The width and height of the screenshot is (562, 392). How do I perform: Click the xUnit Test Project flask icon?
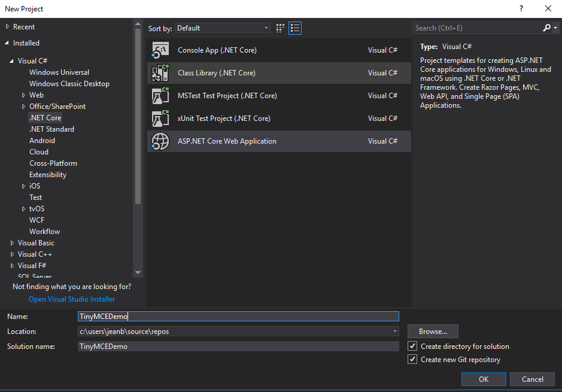pyautogui.click(x=160, y=118)
